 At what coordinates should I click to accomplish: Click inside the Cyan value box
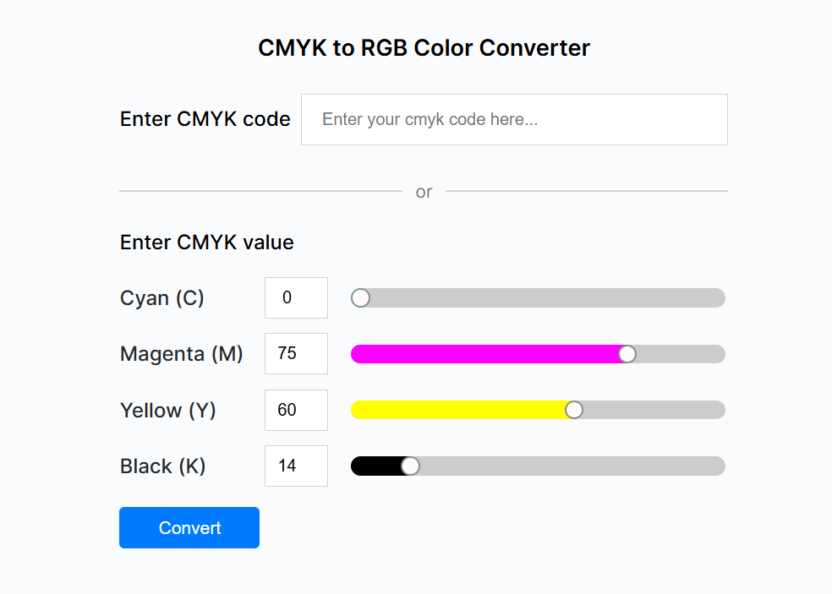click(295, 297)
